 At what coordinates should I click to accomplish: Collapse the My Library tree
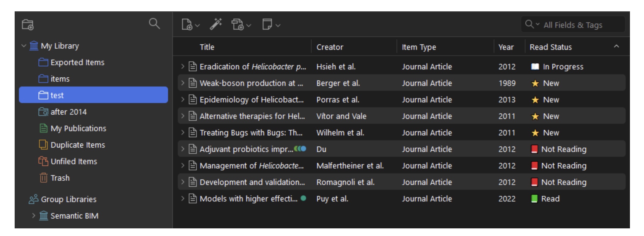[x=24, y=46]
